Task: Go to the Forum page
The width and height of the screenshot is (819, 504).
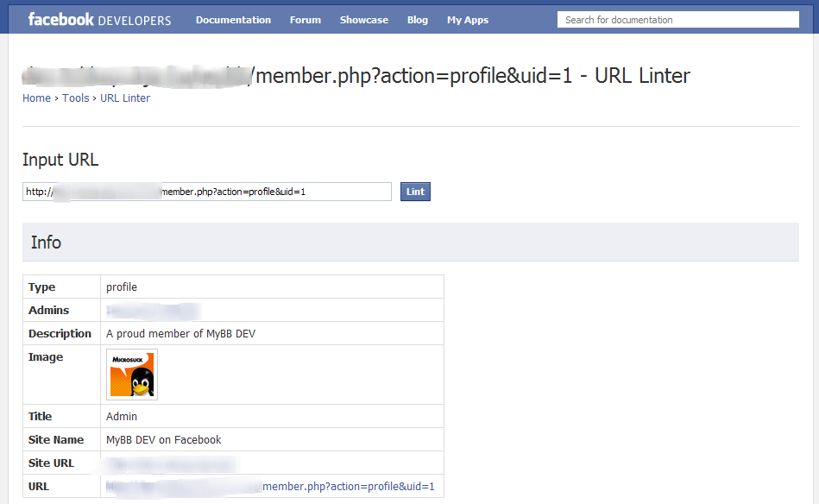Action: [x=306, y=20]
